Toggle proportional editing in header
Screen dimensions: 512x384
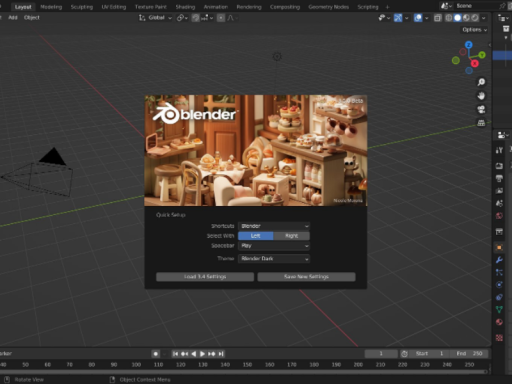click(x=221, y=18)
